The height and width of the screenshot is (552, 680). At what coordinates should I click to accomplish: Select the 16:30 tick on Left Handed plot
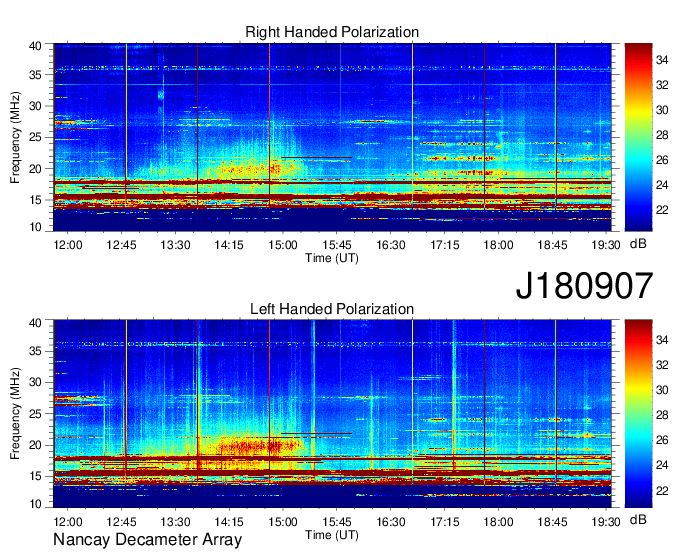click(x=391, y=521)
